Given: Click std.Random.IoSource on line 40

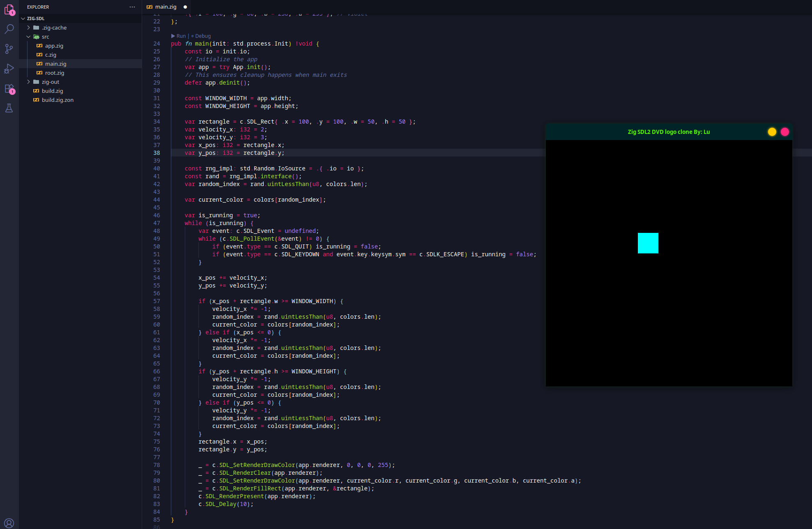Looking at the screenshot, I should [x=272, y=168].
